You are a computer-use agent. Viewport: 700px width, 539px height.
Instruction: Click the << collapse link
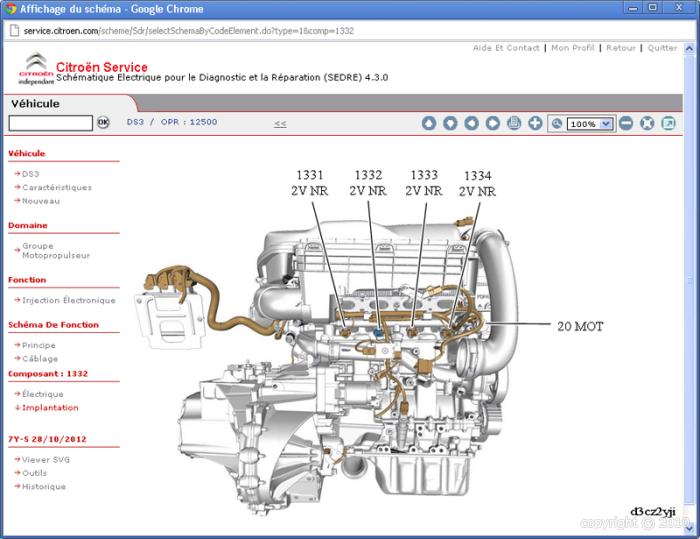[x=280, y=123]
